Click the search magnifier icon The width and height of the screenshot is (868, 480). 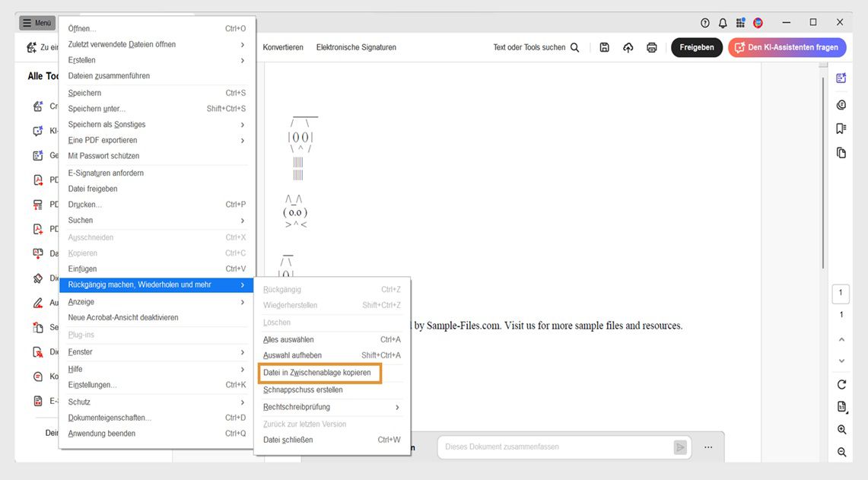coord(574,48)
